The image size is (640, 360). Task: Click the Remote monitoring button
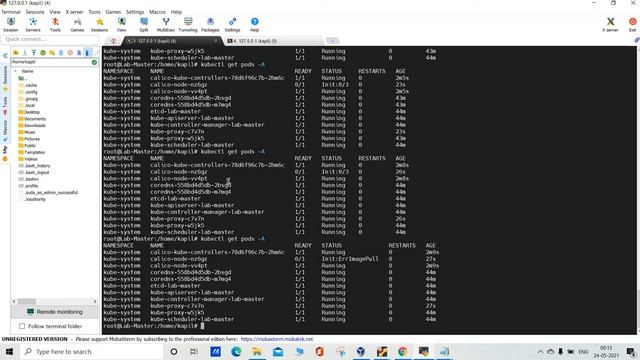[x=55, y=312]
